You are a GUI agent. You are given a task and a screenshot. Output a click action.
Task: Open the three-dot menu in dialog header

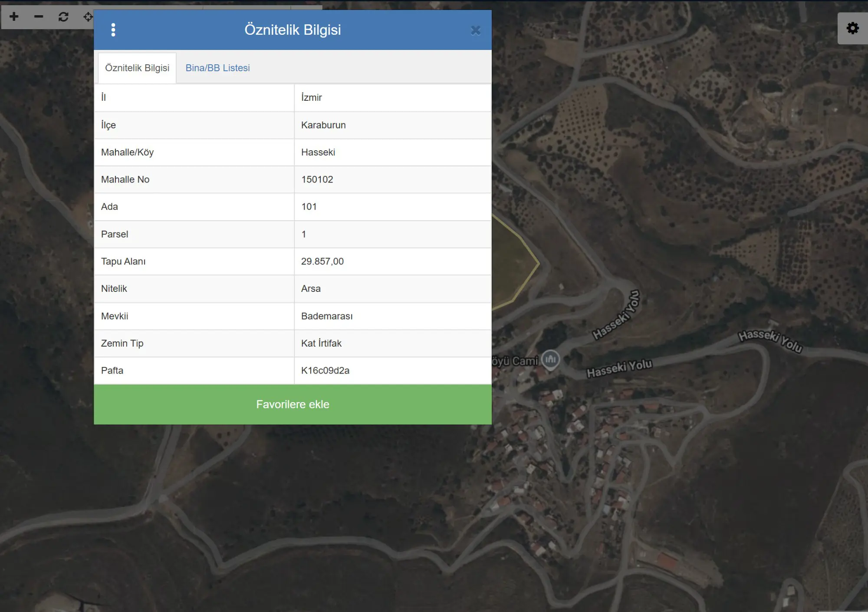pyautogui.click(x=113, y=30)
